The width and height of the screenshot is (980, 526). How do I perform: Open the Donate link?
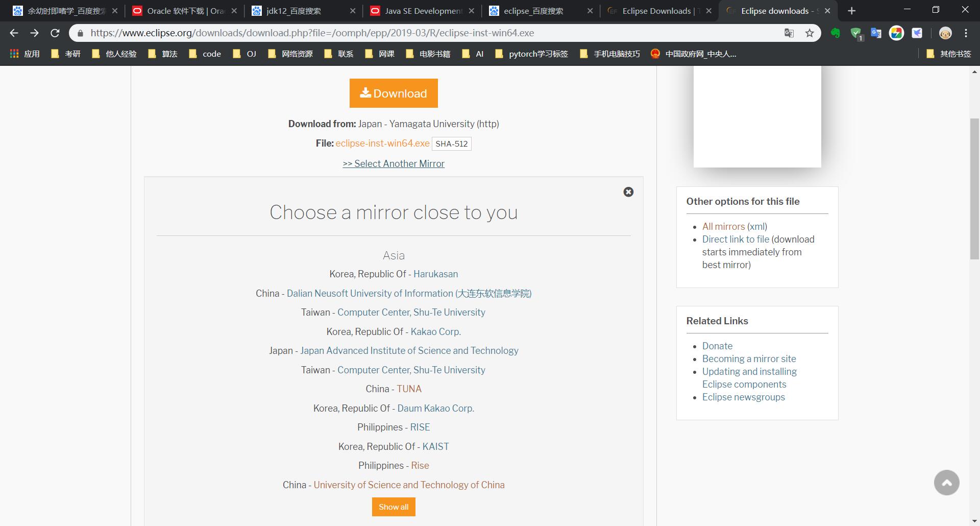(x=717, y=346)
